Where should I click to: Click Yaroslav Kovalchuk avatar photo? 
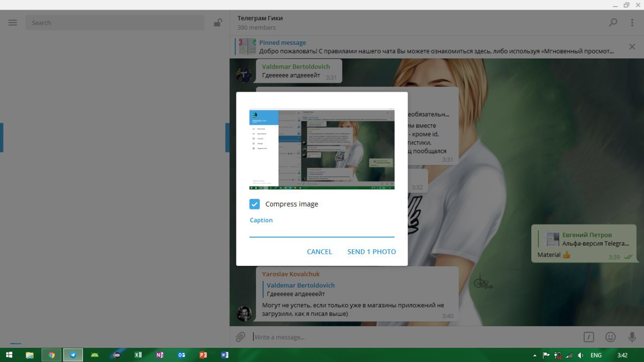pyautogui.click(x=244, y=313)
